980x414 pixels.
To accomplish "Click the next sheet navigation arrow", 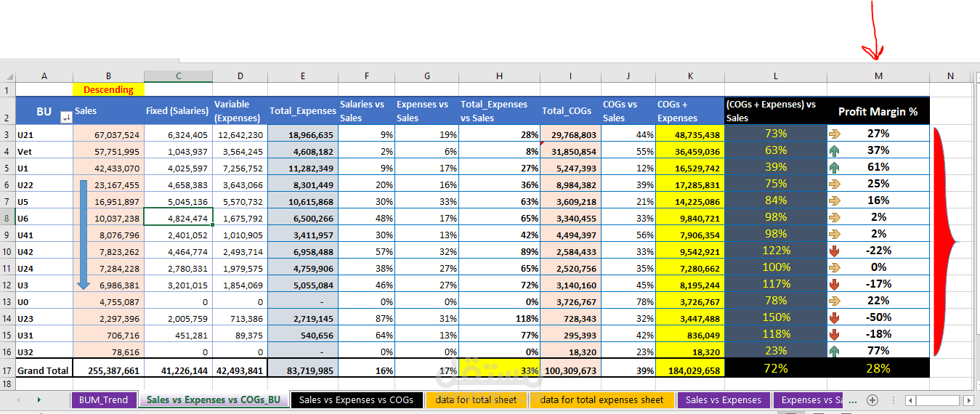I will [39, 400].
